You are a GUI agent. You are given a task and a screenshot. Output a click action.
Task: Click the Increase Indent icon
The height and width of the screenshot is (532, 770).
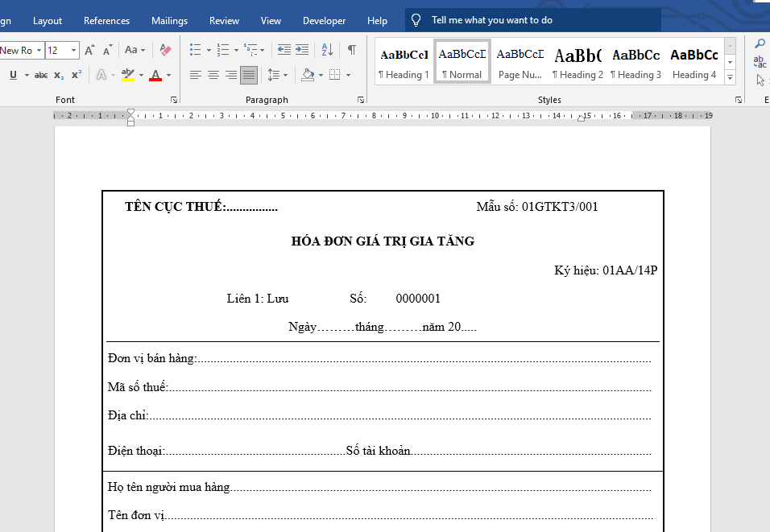(x=301, y=50)
